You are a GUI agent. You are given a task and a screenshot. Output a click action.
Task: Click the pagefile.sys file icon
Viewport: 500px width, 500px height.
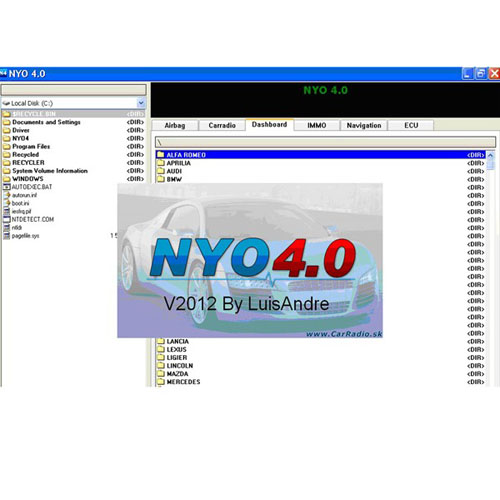pos(7,236)
